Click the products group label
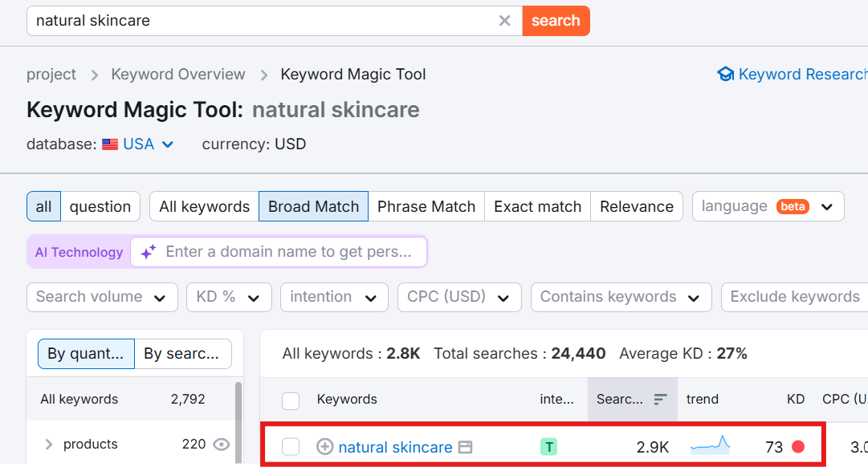Screen dimensions: 868x467 [x=90, y=445]
